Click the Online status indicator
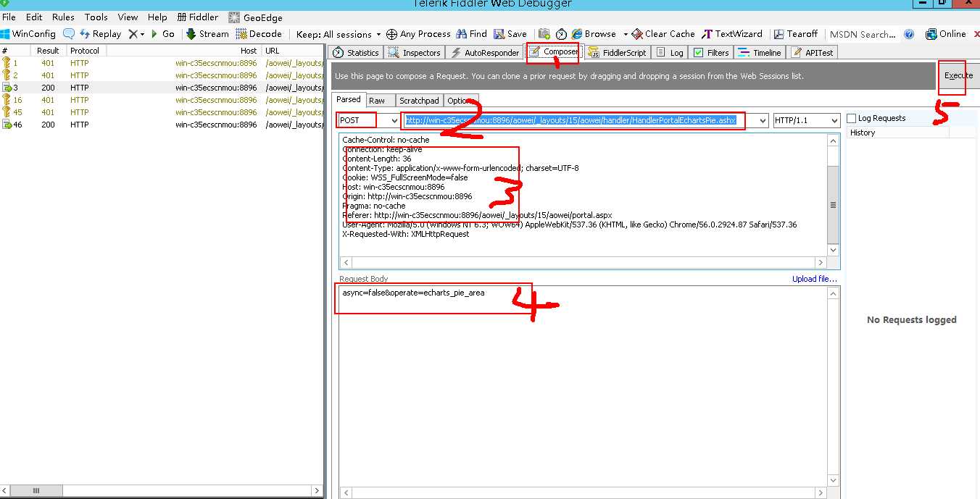The height and width of the screenshot is (499, 980). click(x=946, y=34)
